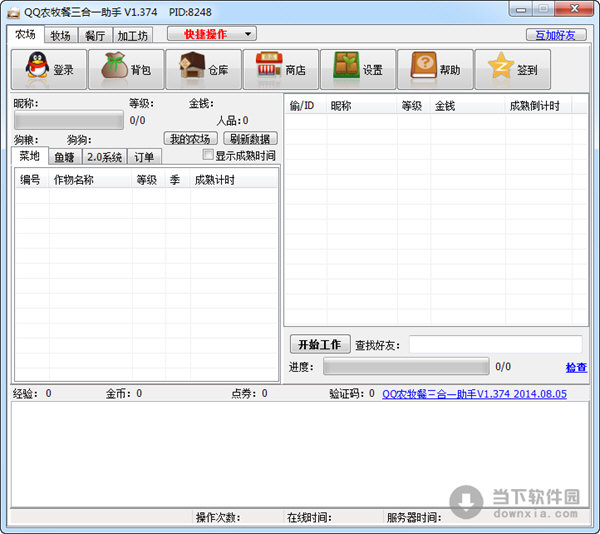Switch to the 加工坊 tab
Screen dimensions: 600x534
click(x=133, y=36)
